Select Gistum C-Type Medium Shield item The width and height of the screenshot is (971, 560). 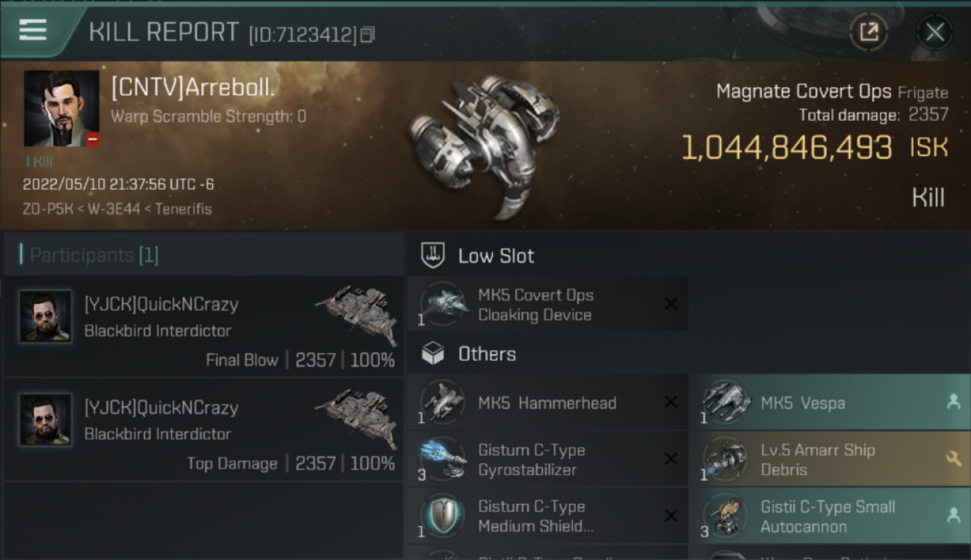[x=535, y=516]
